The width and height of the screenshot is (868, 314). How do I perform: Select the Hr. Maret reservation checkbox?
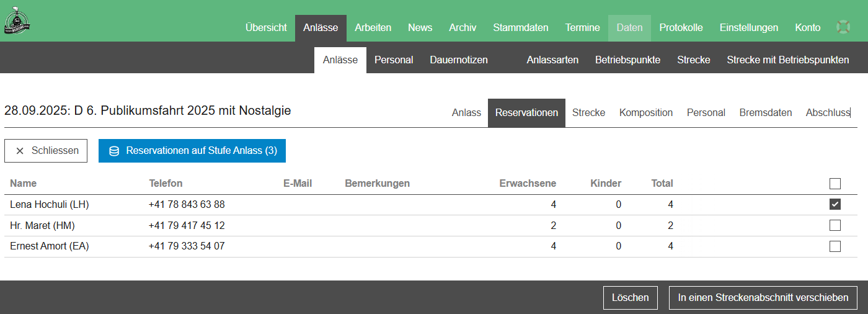pos(835,225)
